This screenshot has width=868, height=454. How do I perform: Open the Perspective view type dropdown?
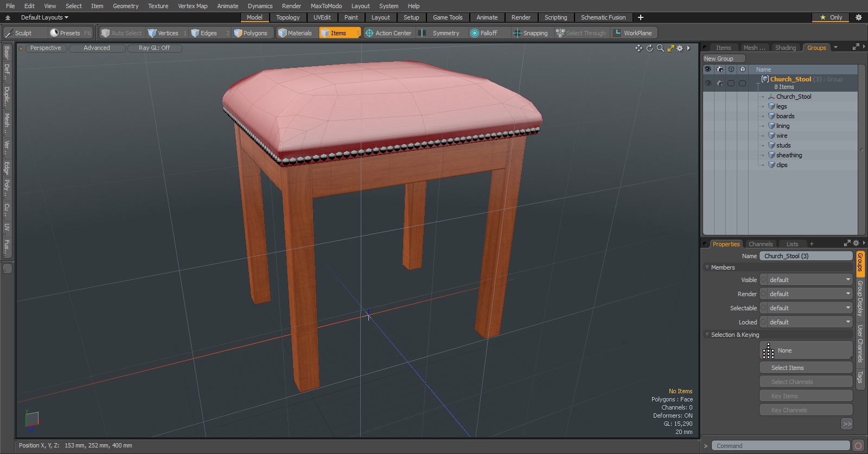click(46, 48)
